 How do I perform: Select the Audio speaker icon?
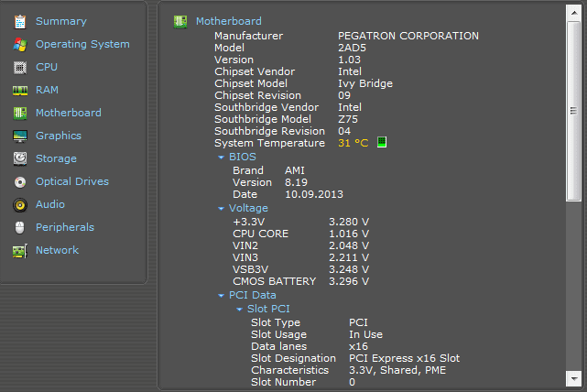[x=19, y=204]
